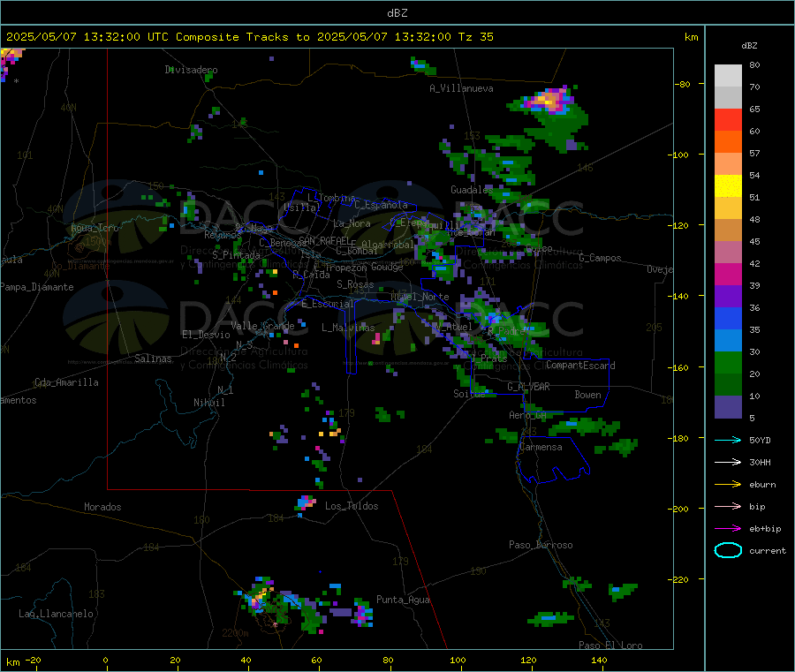The height and width of the screenshot is (672, 795).
Task: Pick the slate purple swatch above 5 dBZ
Action: point(728,407)
